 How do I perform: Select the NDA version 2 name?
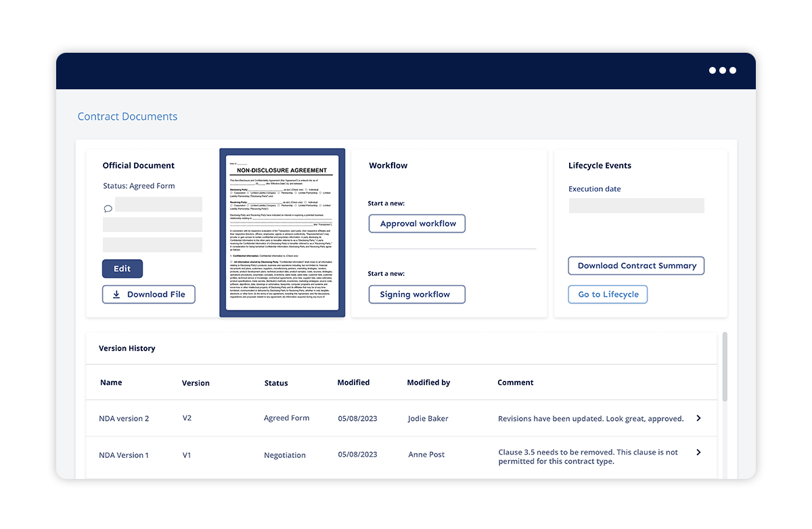click(x=124, y=419)
